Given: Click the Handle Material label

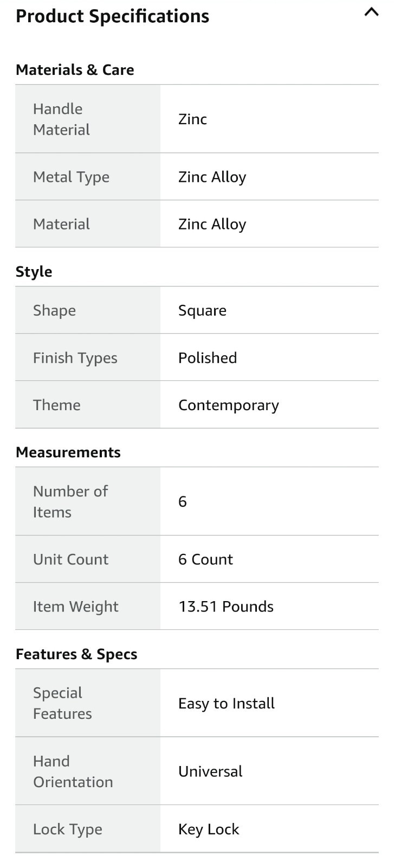Looking at the screenshot, I should [x=61, y=119].
